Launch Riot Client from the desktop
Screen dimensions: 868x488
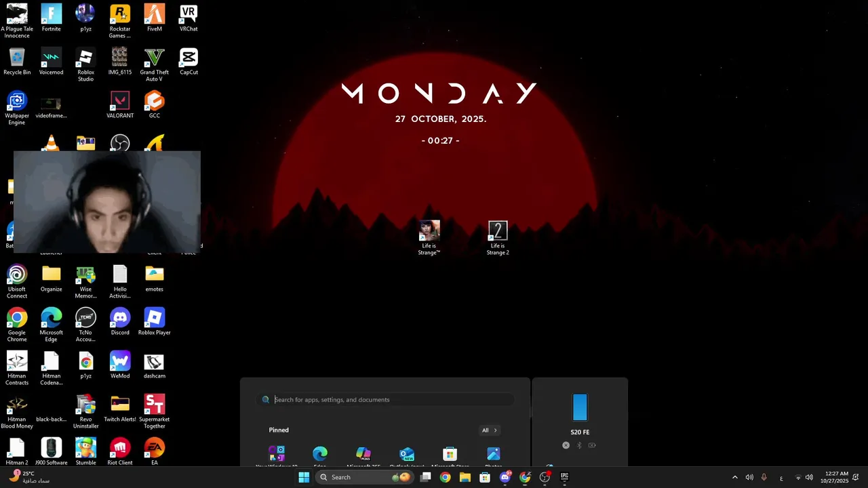pos(120,451)
